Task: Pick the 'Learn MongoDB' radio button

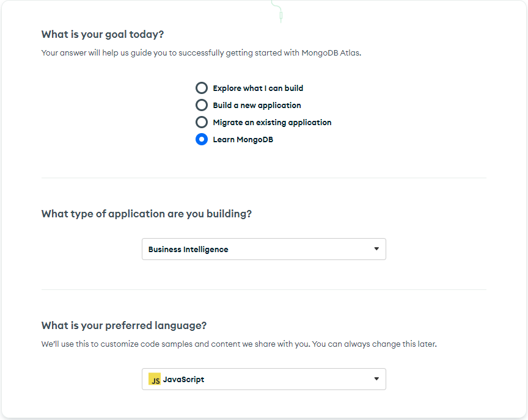Action: pyautogui.click(x=202, y=139)
